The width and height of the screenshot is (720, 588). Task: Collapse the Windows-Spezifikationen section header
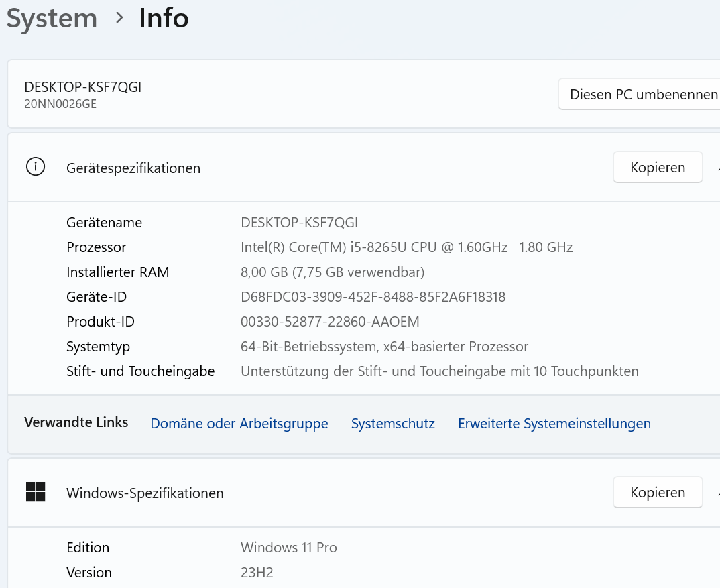point(363,492)
